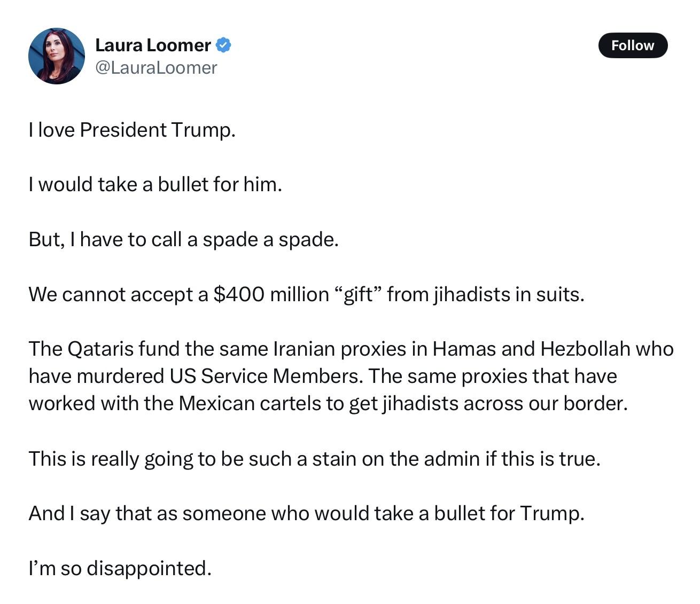This screenshot has width=700, height=604.
Task: Click the sentence about a stain on the admin
Action: click(315, 459)
